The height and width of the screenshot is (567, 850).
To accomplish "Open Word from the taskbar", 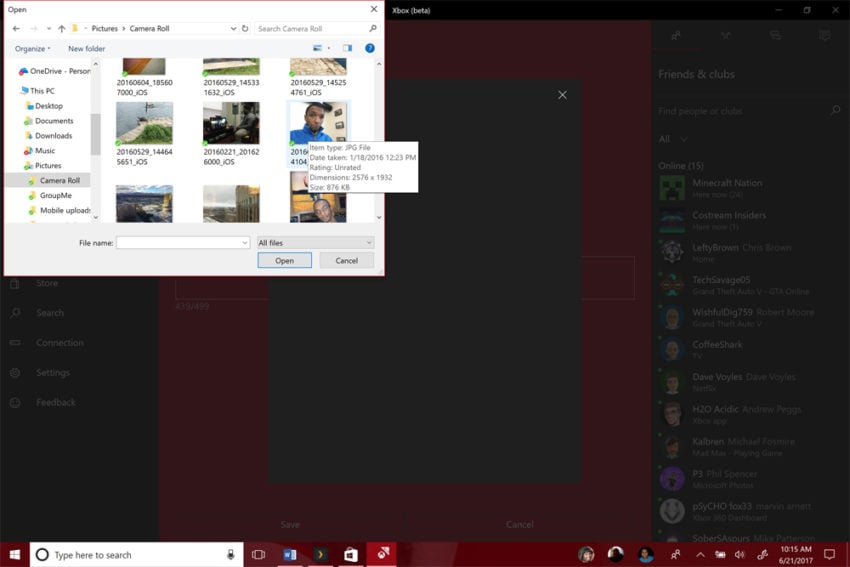I will coord(289,555).
